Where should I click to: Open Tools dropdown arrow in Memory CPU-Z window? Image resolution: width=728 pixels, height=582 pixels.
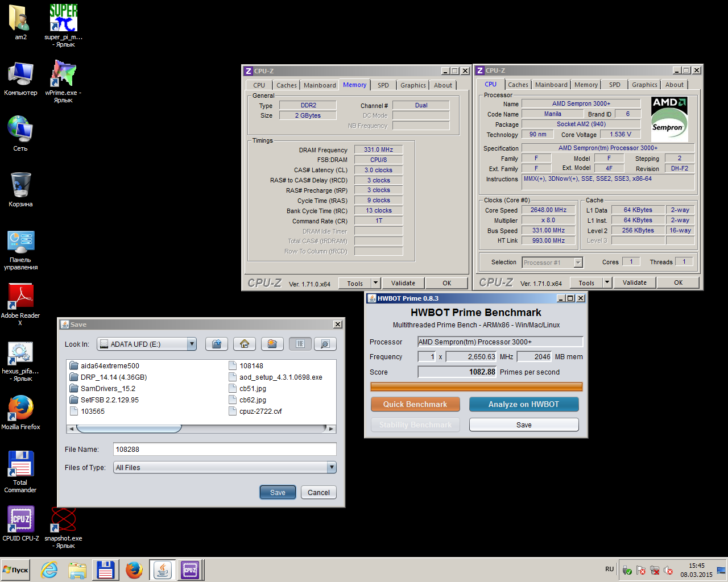click(x=375, y=283)
